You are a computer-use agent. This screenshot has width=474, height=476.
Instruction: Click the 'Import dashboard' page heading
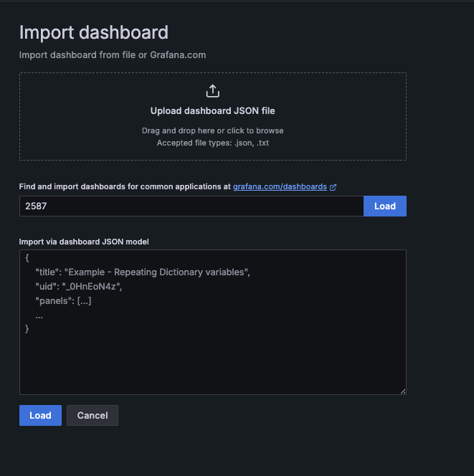(x=93, y=32)
